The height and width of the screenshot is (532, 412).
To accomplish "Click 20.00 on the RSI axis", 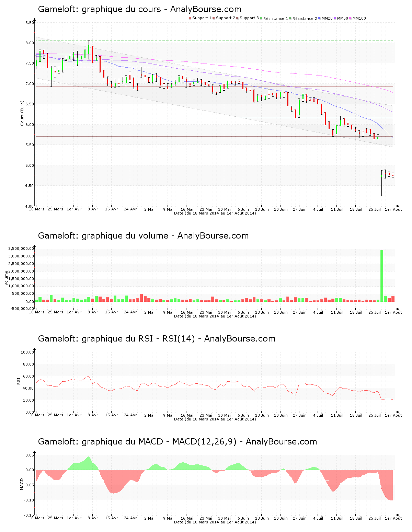I will coord(28,400).
